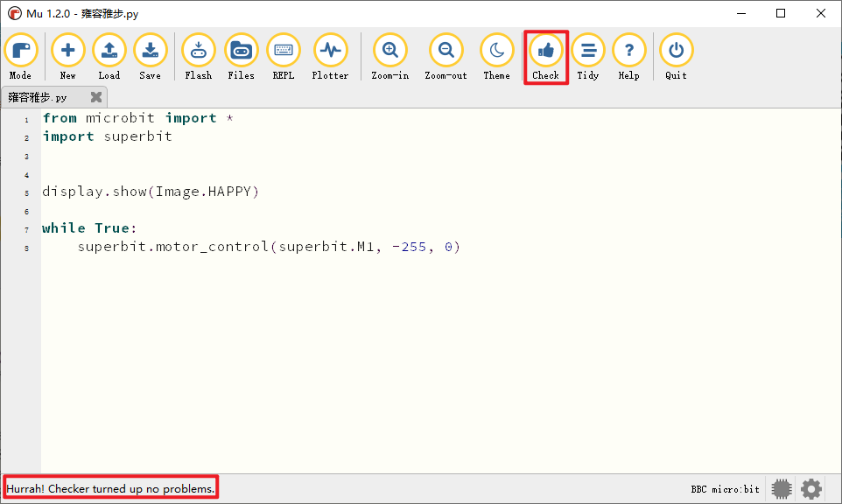The height and width of the screenshot is (504, 842).
Task: Close the Mu window
Action: 820,13
